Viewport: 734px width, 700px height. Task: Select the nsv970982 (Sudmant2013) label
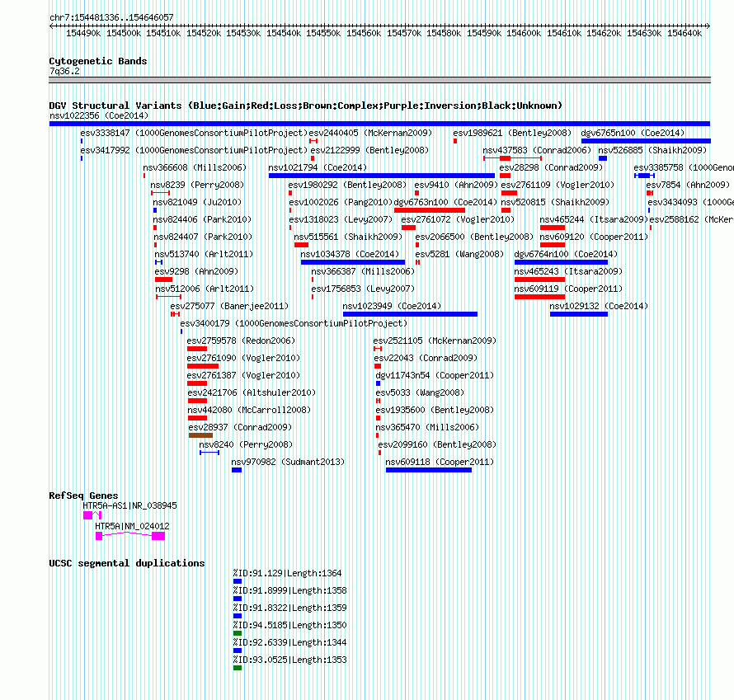288,462
